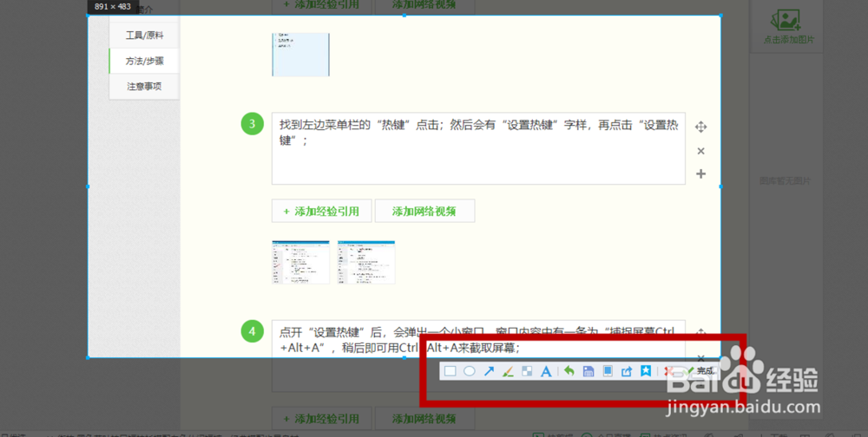Open the step 2 image thumbnail

[x=300, y=55]
